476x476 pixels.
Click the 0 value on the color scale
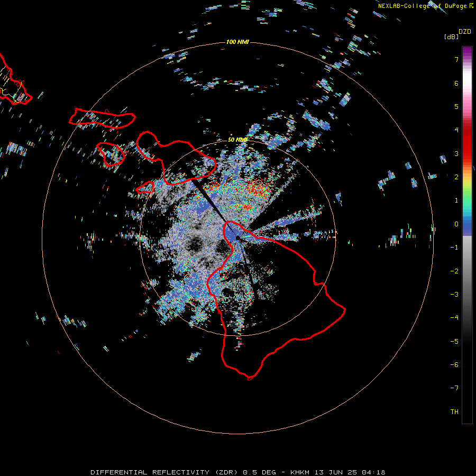[456, 224]
